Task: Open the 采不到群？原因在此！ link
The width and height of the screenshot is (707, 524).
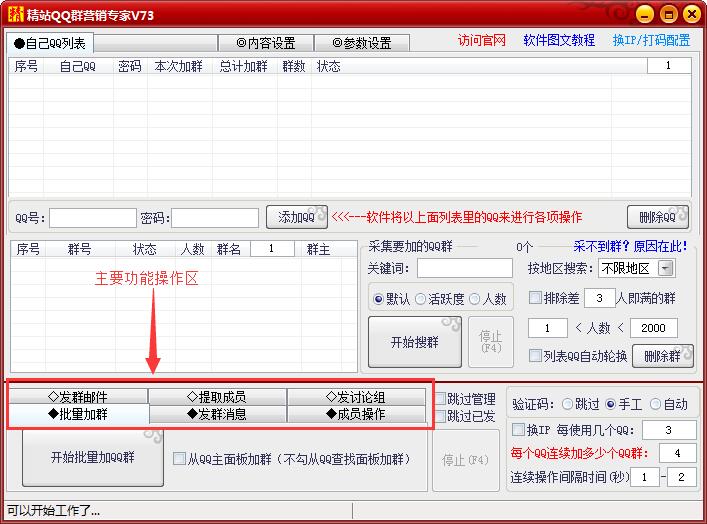Action: (630, 246)
